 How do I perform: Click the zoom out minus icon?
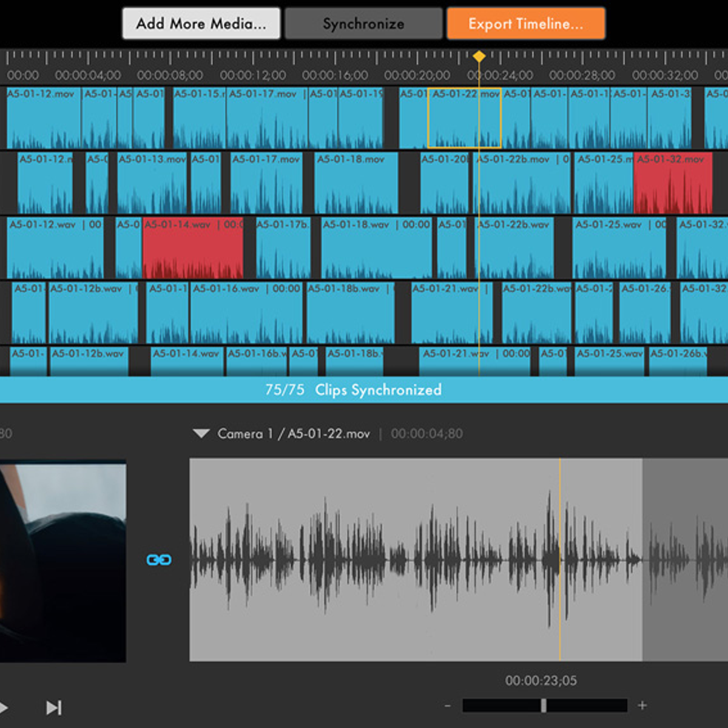coord(448,706)
